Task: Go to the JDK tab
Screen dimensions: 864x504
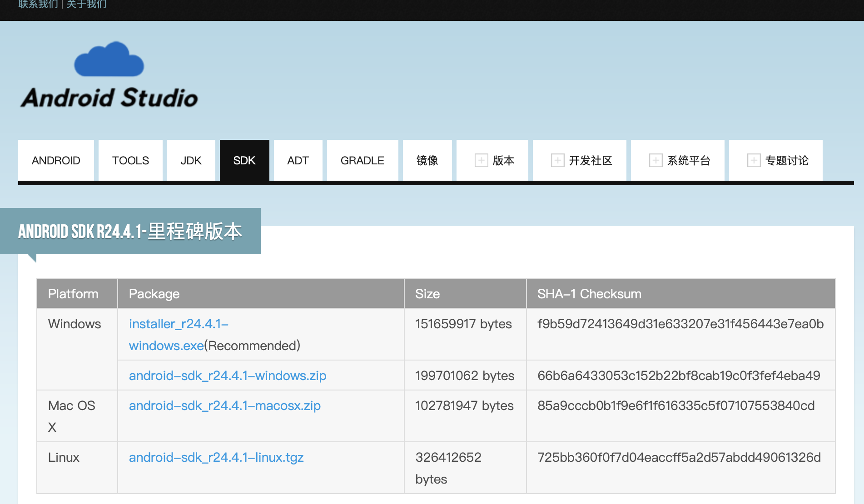Action: click(191, 160)
